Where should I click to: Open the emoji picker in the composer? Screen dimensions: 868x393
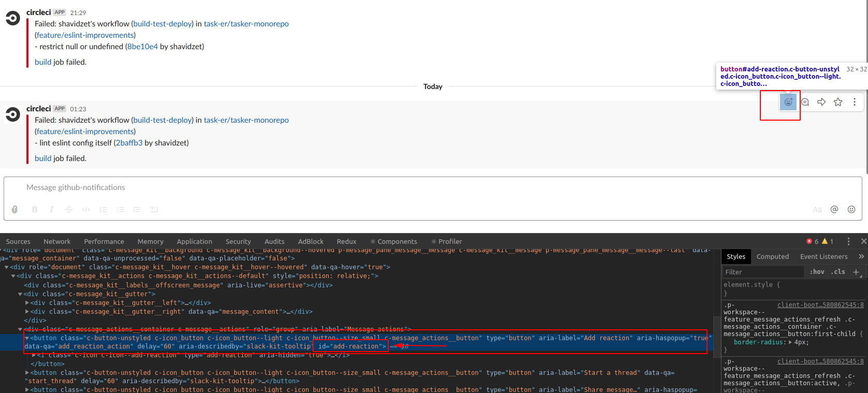pos(851,209)
